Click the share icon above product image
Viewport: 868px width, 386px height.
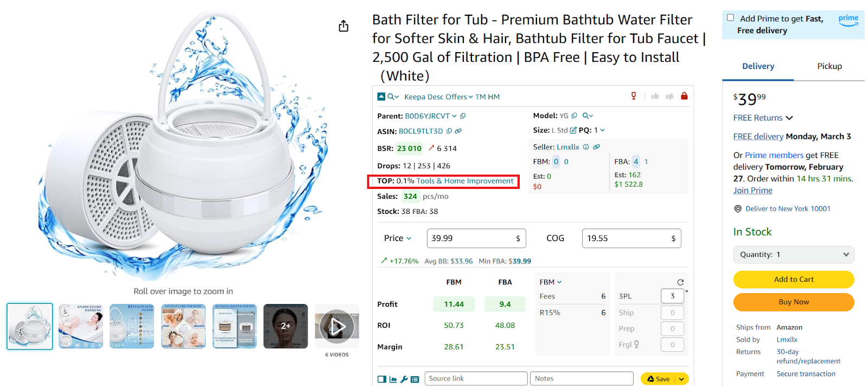(x=343, y=26)
